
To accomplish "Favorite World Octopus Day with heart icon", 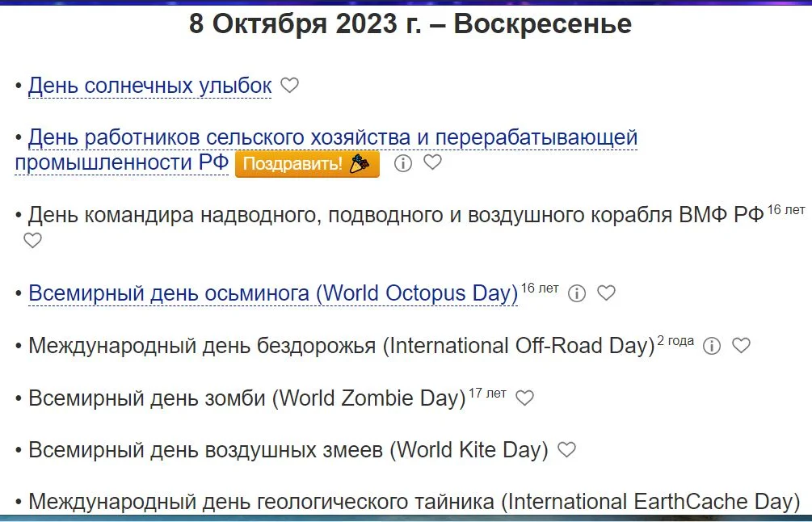I will pyautogui.click(x=606, y=293).
